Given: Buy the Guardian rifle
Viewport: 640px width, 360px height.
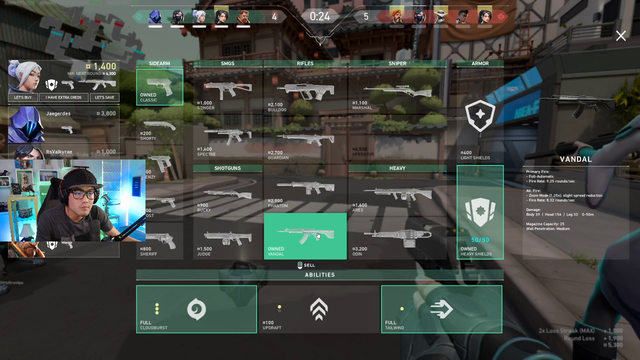Looking at the screenshot, I should [305, 141].
